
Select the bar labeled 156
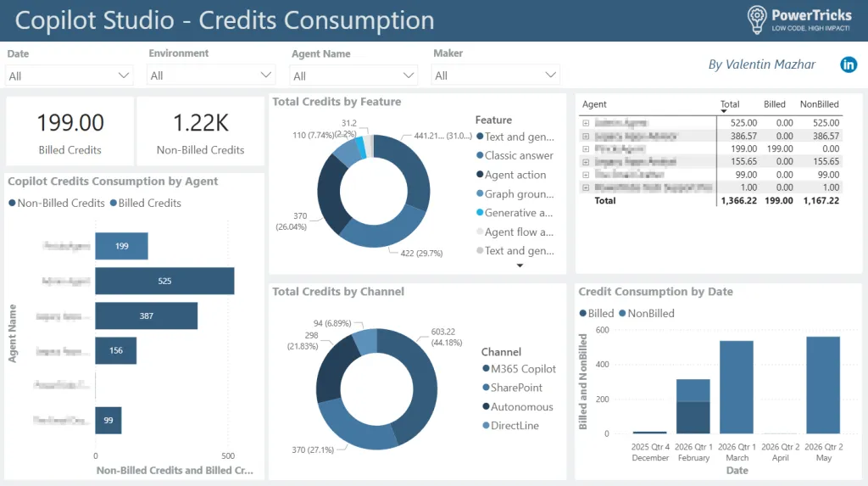pyautogui.click(x=115, y=351)
